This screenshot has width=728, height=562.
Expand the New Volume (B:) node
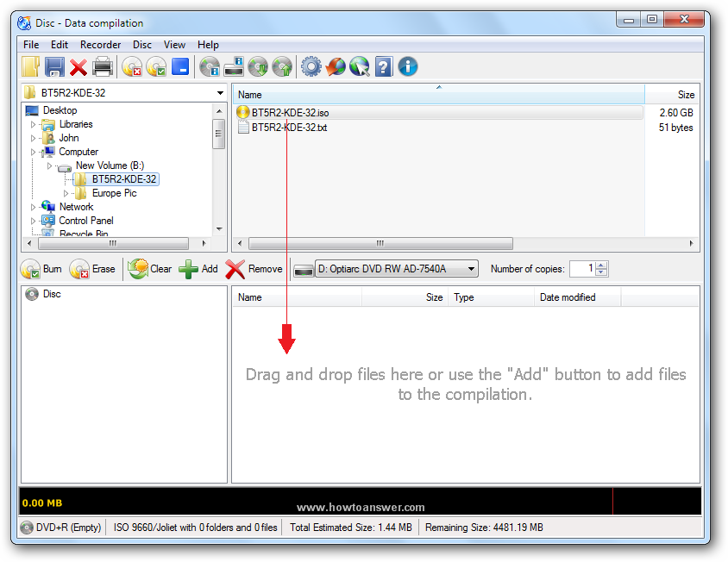50,165
